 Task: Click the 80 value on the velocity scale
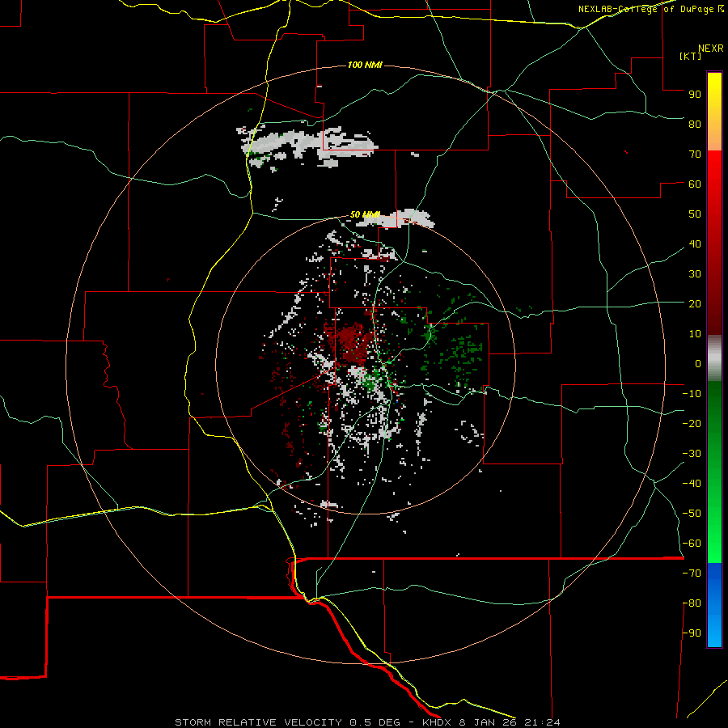click(695, 124)
